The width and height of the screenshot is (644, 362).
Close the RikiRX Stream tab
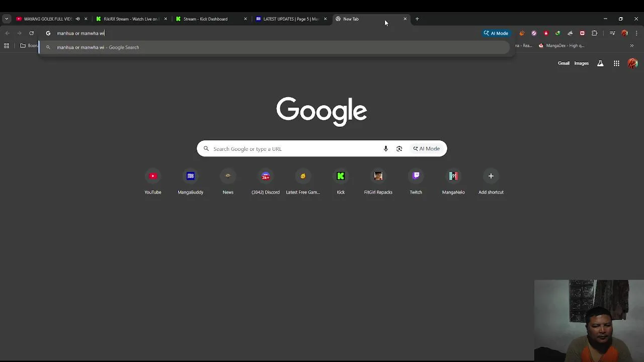pyautogui.click(x=166, y=19)
